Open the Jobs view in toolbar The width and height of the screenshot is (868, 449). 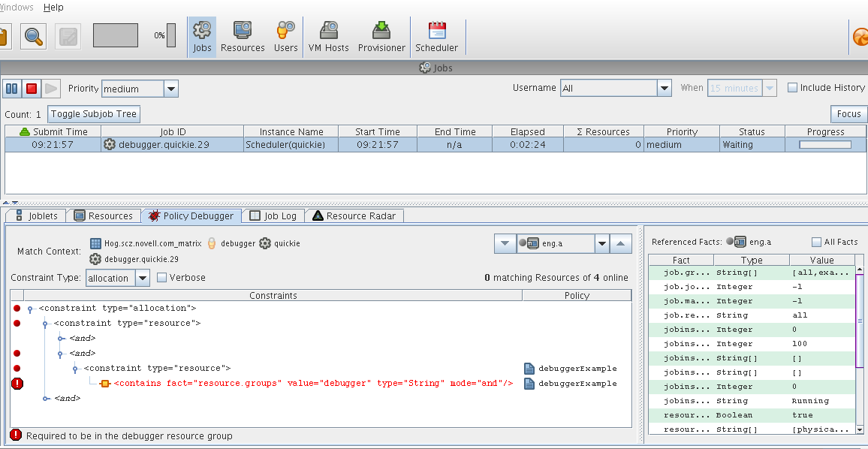pyautogui.click(x=202, y=37)
